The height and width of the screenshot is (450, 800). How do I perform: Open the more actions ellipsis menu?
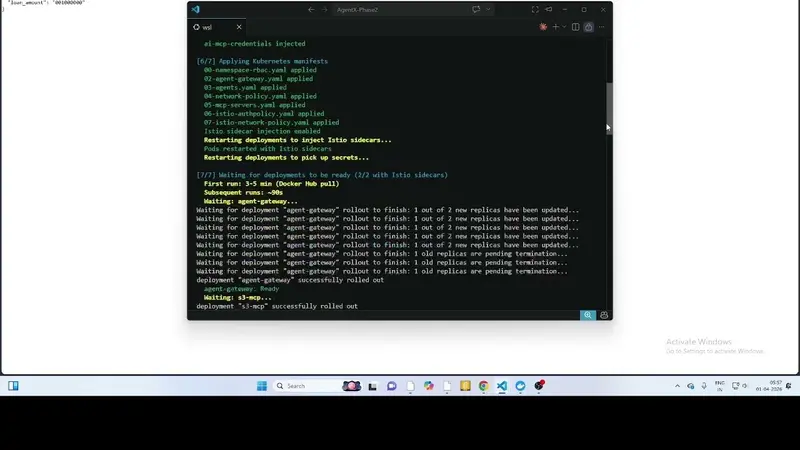point(602,27)
